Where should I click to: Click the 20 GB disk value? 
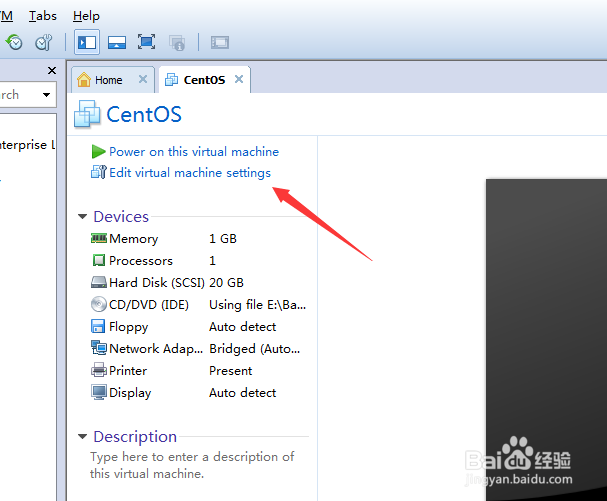(226, 283)
